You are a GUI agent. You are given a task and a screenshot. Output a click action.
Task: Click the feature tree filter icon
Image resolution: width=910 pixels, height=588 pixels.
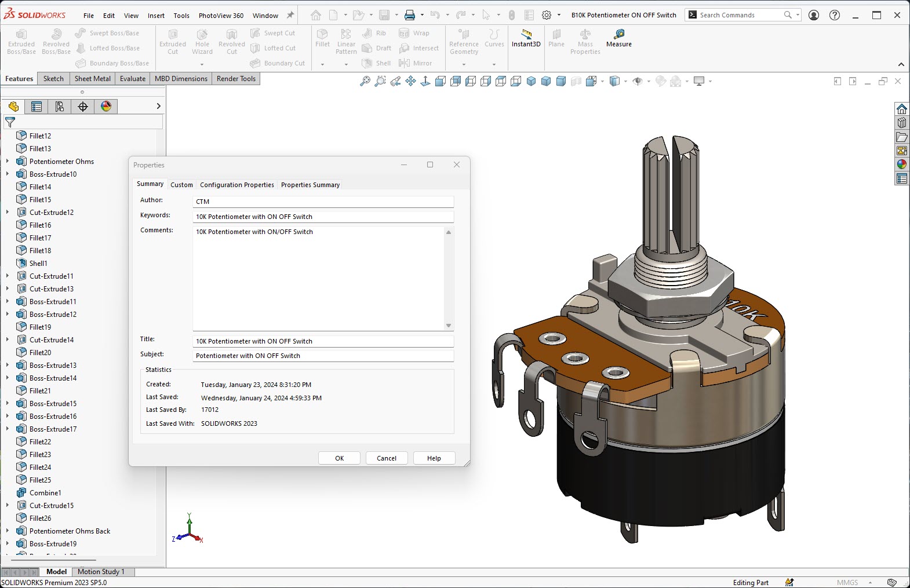[x=10, y=122]
